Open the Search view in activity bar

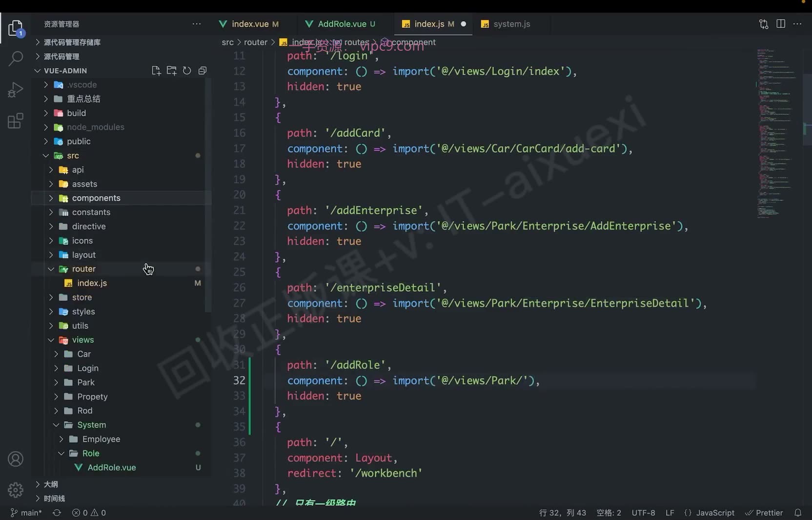pyautogui.click(x=16, y=59)
